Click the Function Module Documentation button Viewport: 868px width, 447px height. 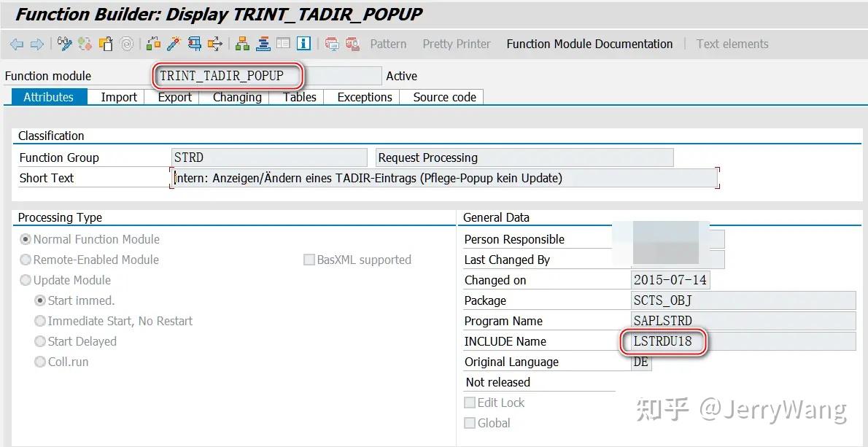point(589,44)
